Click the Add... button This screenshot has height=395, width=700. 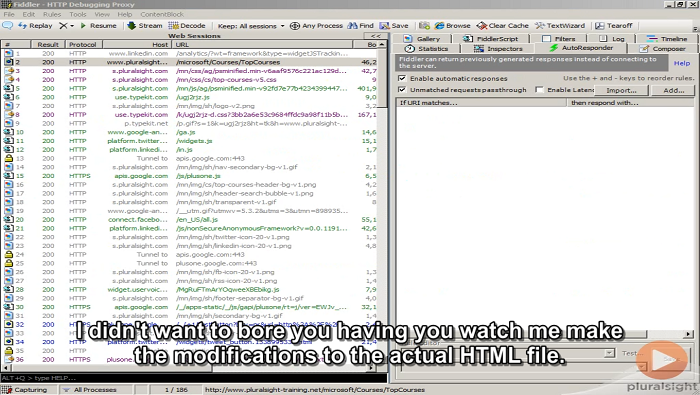[673, 90]
